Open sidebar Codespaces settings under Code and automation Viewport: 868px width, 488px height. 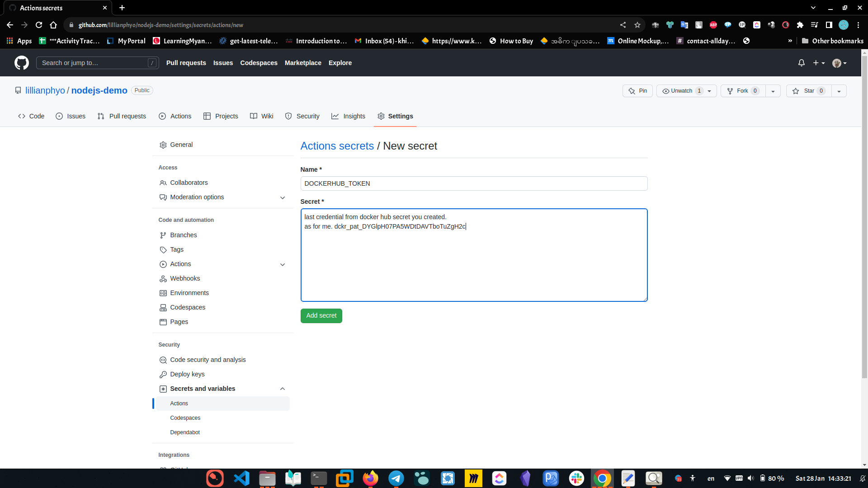223,307
